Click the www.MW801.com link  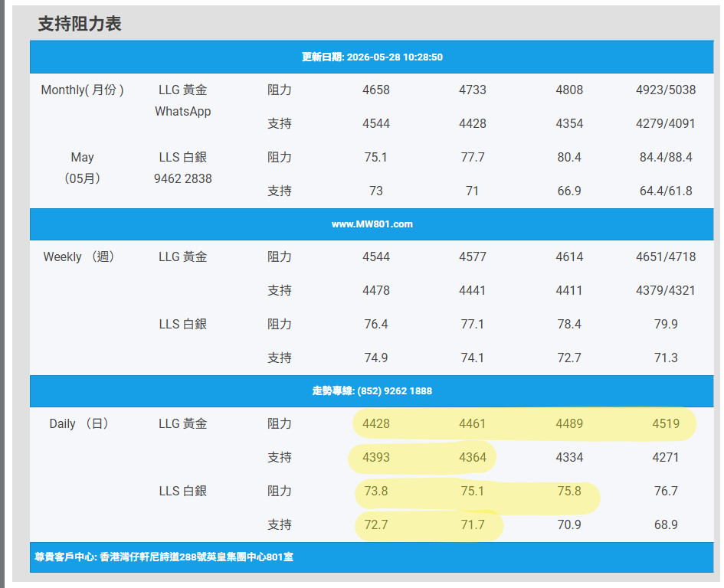click(372, 224)
